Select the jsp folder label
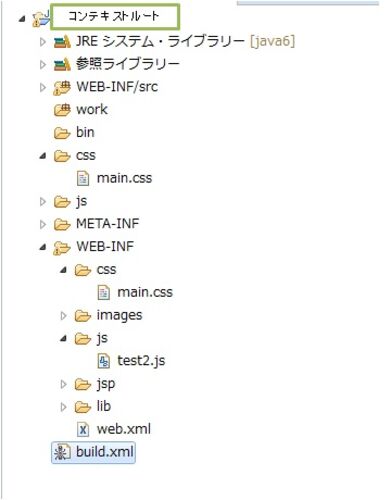 click(x=106, y=384)
